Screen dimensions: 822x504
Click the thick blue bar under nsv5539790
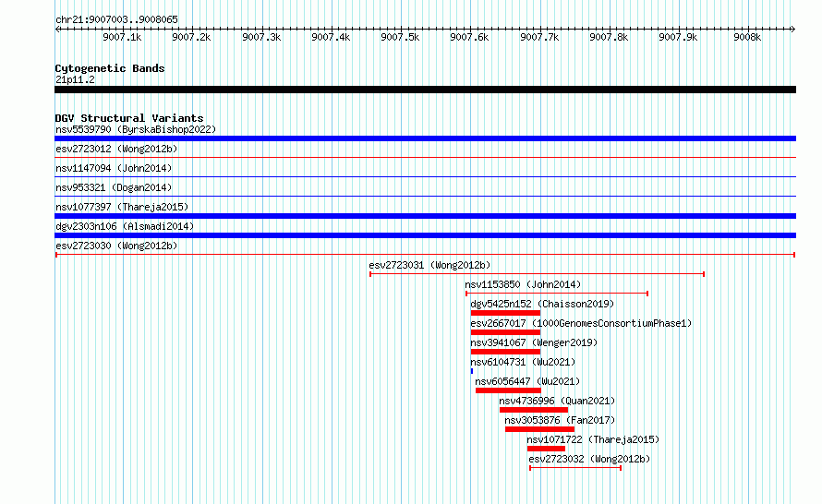(x=425, y=138)
